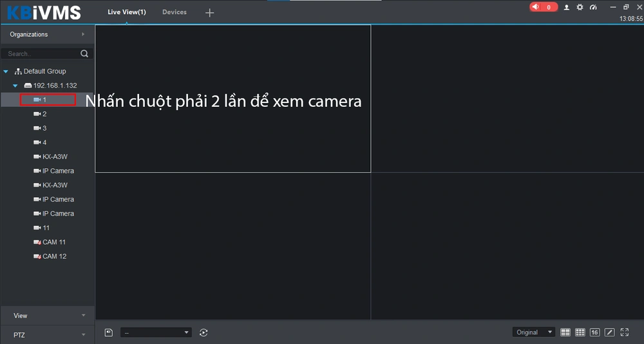
Task: Click the 13:08:55 clock display
Action: point(631,19)
